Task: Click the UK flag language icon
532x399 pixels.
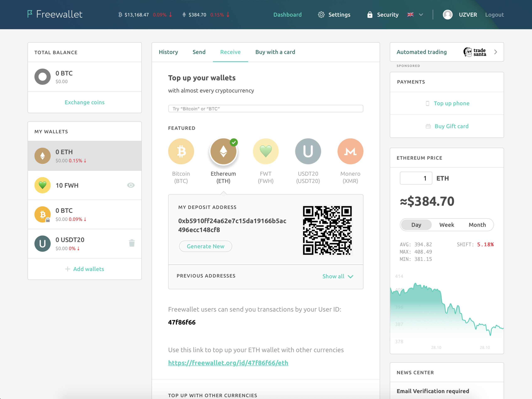Action: pyautogui.click(x=410, y=15)
